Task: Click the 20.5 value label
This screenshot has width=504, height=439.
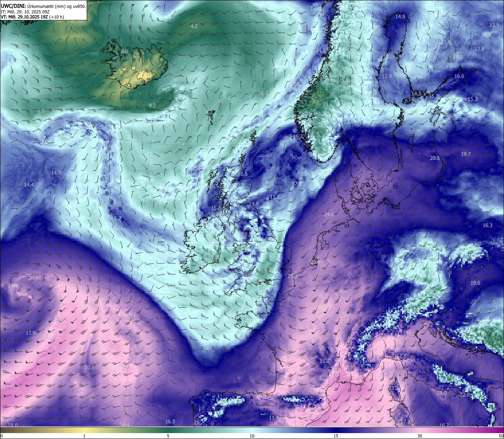Action: click(x=435, y=158)
